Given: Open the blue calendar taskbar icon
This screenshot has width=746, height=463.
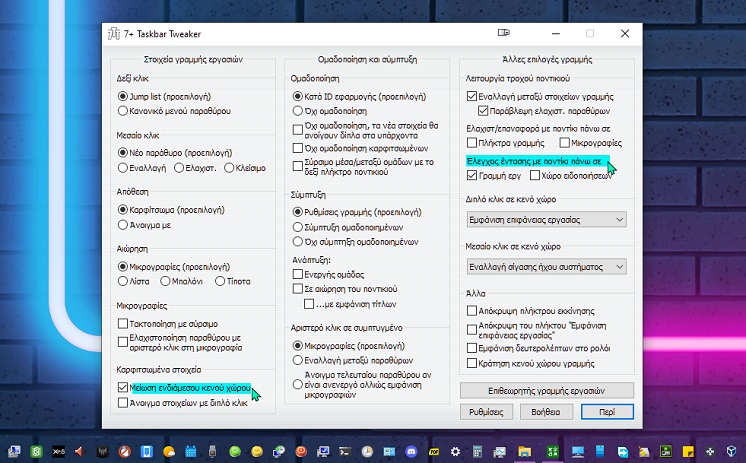Looking at the screenshot, I should pyautogui.click(x=191, y=452).
